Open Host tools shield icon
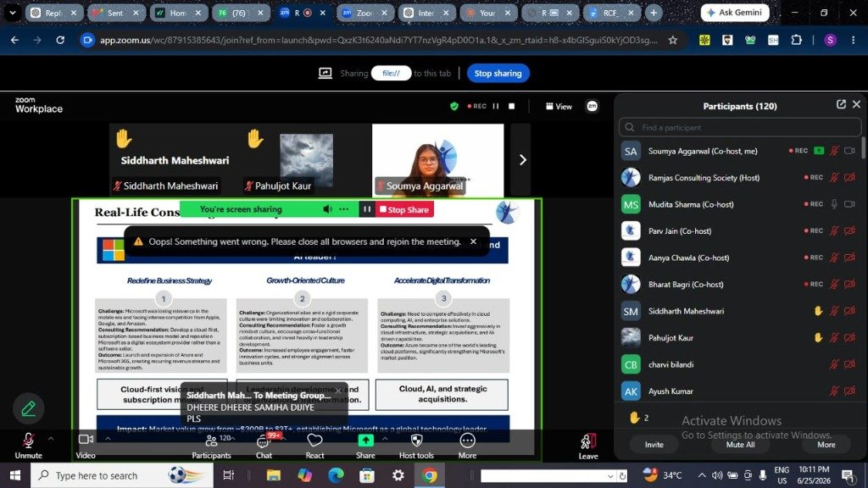868x488 pixels. click(416, 441)
